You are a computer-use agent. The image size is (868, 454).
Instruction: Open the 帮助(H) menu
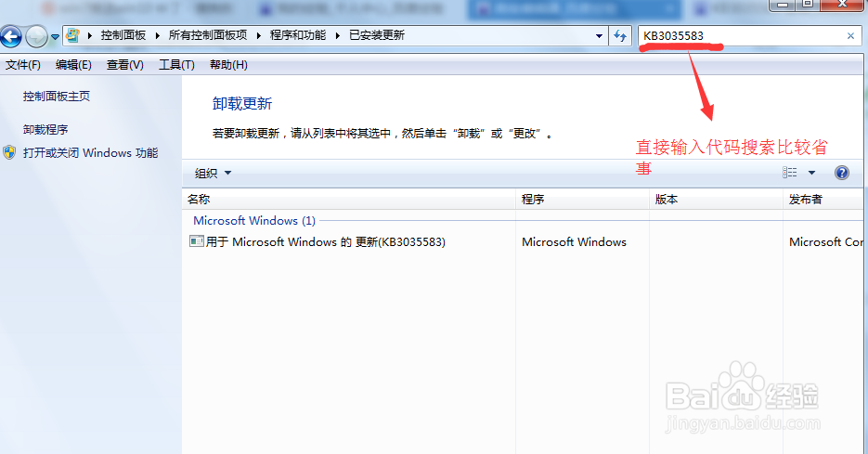(228, 65)
